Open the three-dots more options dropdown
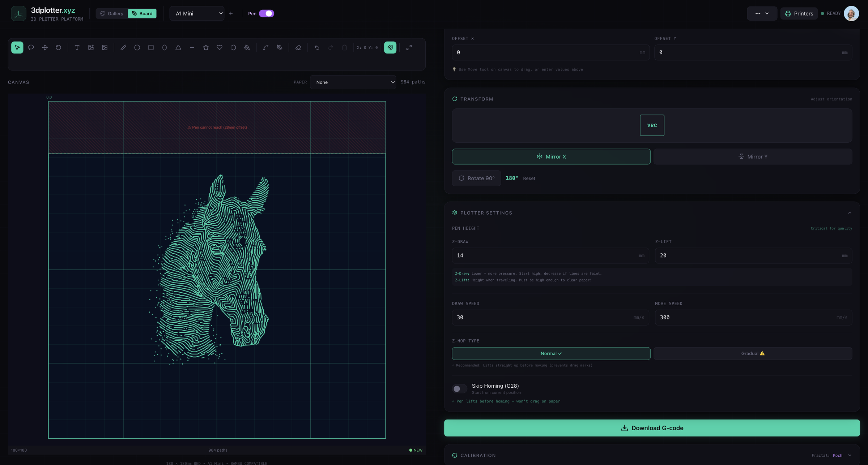 pyautogui.click(x=762, y=14)
